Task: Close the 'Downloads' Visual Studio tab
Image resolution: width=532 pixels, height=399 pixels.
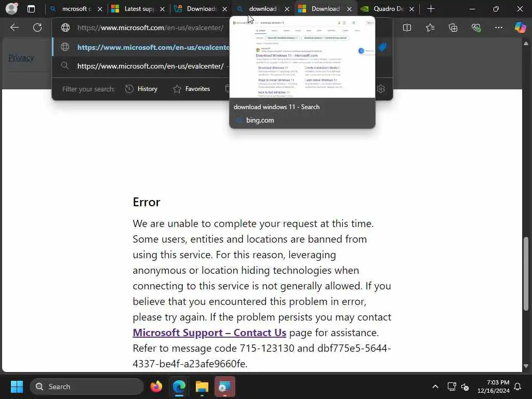Action: click(224, 9)
